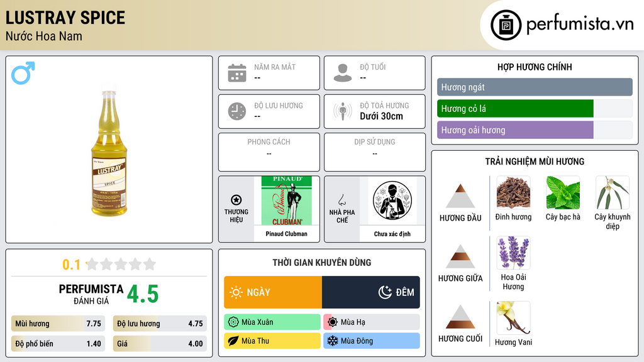Select the orange Ngày daytime segment

[x=273, y=292]
